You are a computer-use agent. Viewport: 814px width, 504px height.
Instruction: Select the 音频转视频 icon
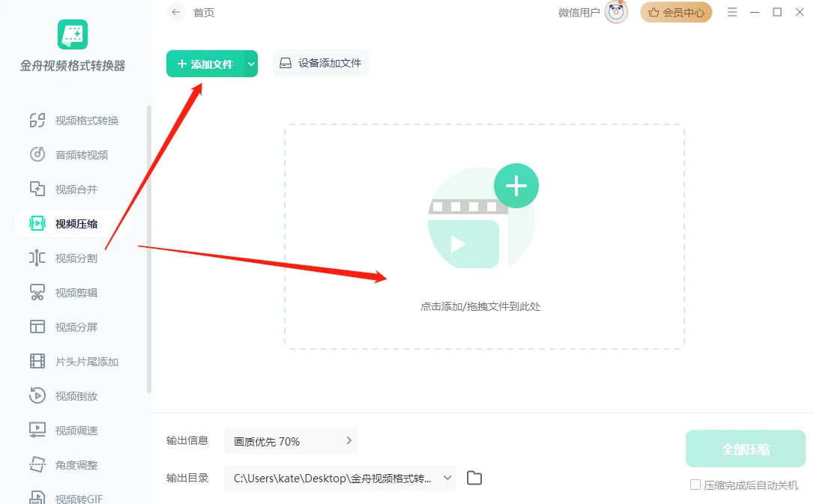click(x=37, y=154)
